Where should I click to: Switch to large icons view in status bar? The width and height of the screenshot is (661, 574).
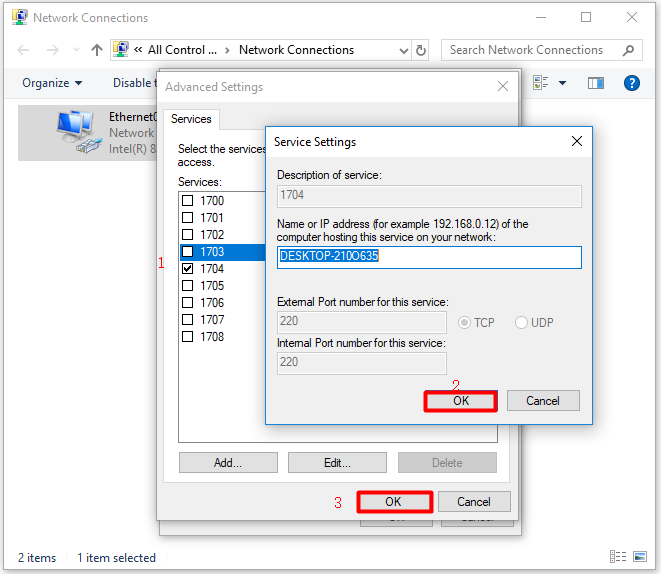point(640,557)
